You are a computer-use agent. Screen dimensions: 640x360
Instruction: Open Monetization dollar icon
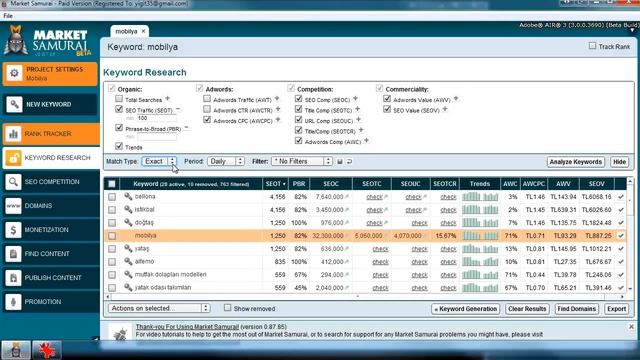tap(13, 230)
